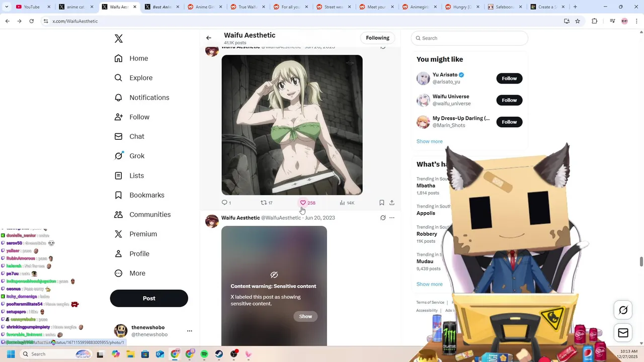Click the Windows Start button
Viewport: 644px width, 362px height.
click(11, 354)
